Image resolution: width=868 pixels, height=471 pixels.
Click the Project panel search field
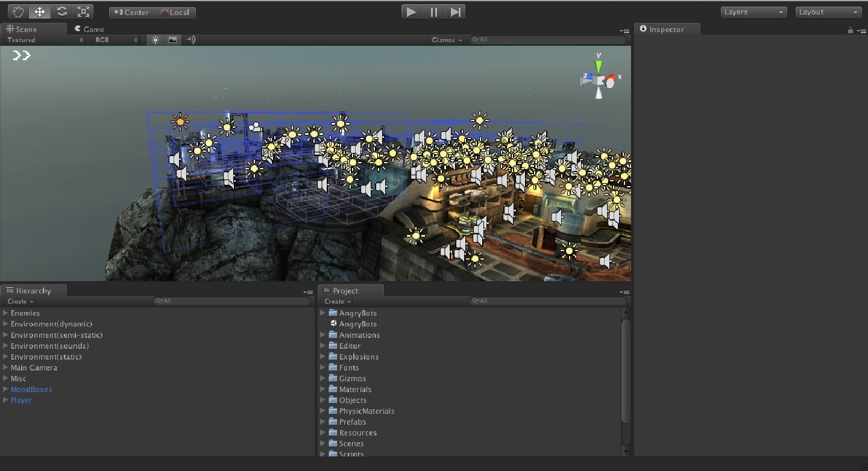click(549, 301)
